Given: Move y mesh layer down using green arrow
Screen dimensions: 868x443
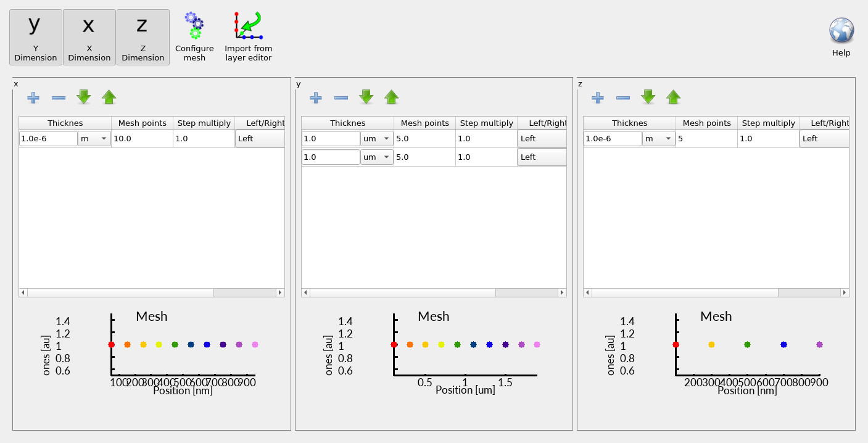Looking at the screenshot, I should (x=366, y=97).
